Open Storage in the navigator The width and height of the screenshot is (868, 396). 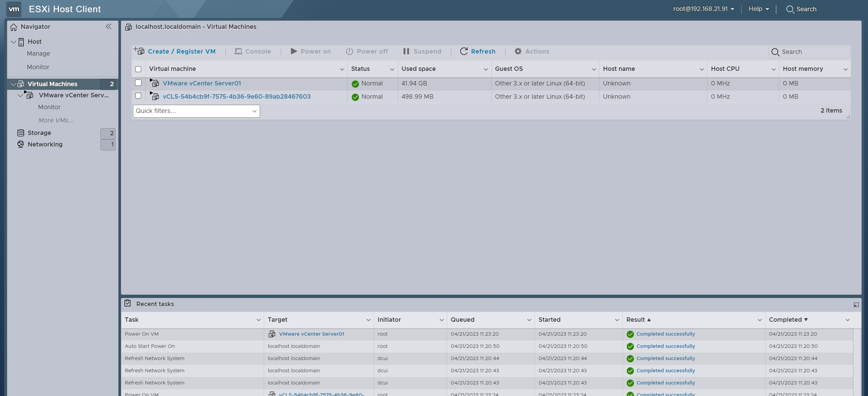point(39,133)
